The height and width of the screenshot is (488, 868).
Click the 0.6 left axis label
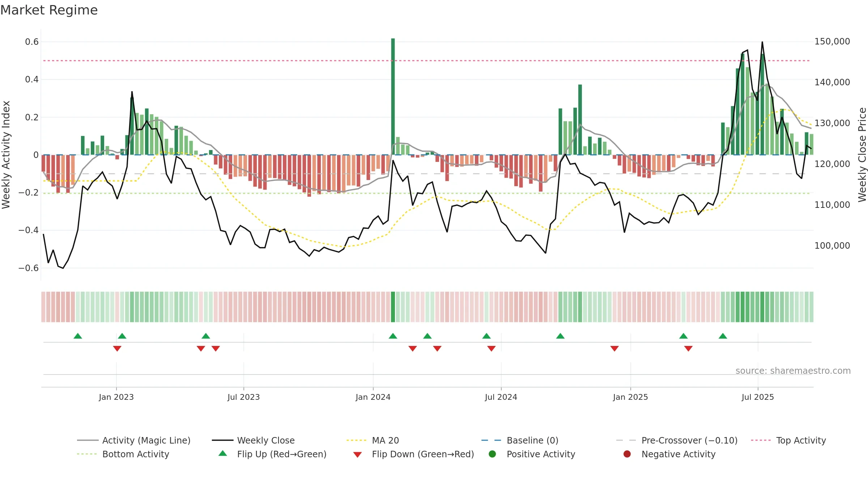(x=32, y=42)
